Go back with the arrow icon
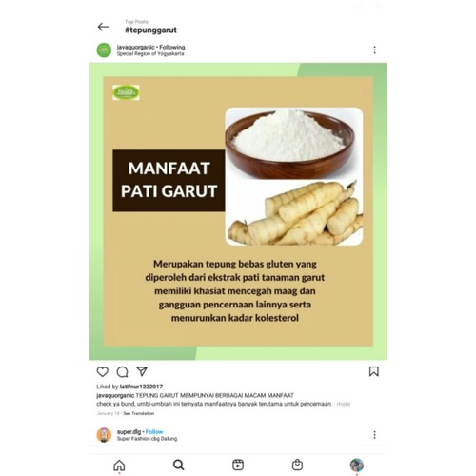 (x=103, y=27)
